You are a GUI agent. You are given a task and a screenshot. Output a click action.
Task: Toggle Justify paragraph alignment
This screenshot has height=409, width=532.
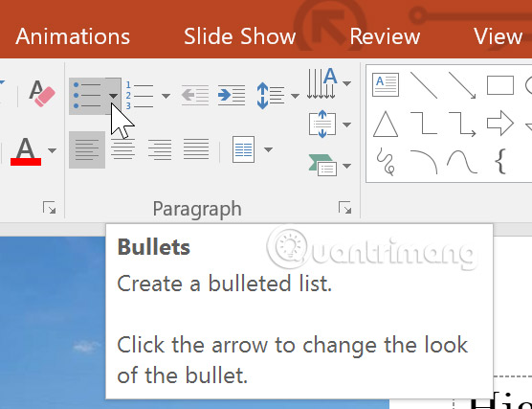pos(196,149)
